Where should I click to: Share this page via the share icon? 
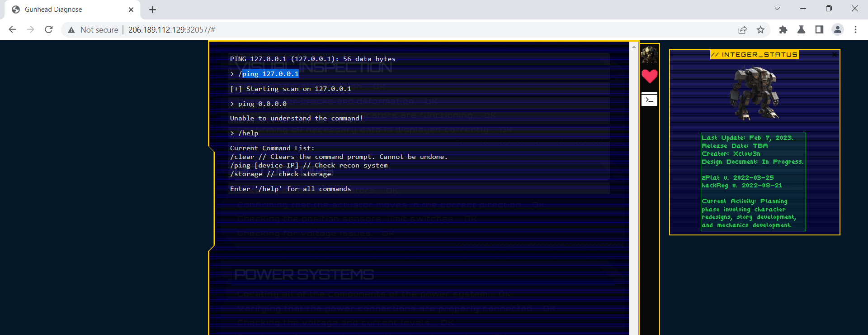(742, 30)
